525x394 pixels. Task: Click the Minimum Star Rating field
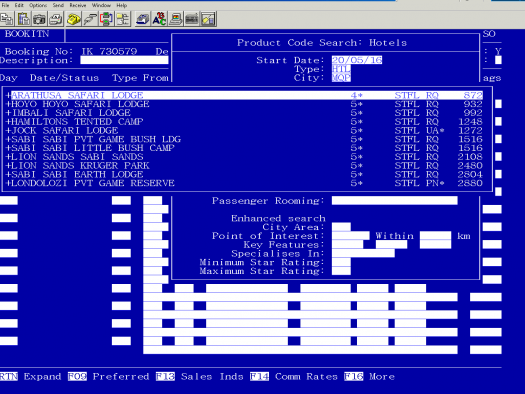341,262
